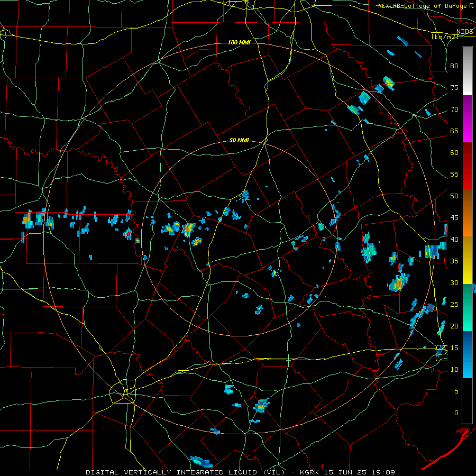Click the 0 value on the color scale
The image size is (476, 476).
(x=456, y=413)
